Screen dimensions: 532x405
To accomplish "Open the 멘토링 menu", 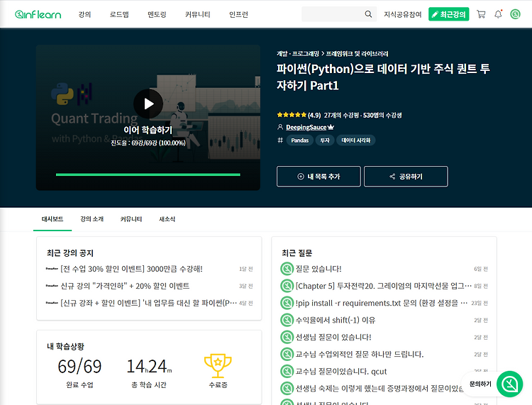I will click(x=157, y=14).
